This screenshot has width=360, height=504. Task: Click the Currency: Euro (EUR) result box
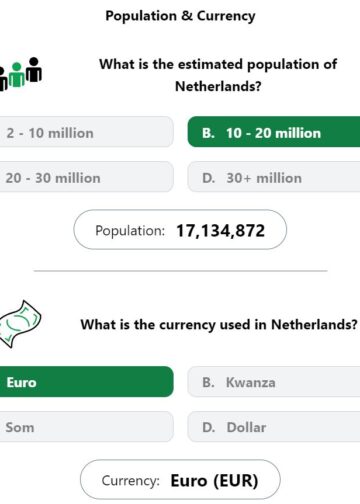point(180,480)
